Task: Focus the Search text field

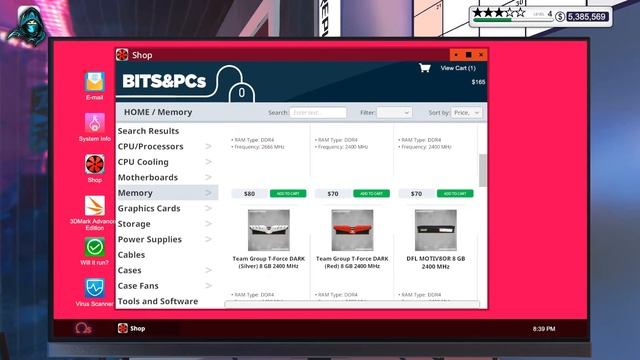Action: click(318, 113)
